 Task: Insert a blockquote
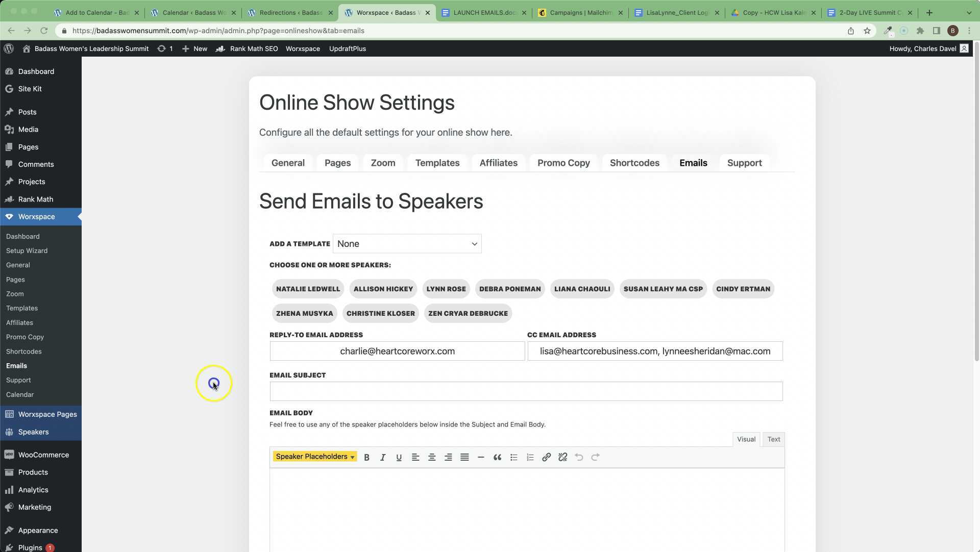click(497, 457)
